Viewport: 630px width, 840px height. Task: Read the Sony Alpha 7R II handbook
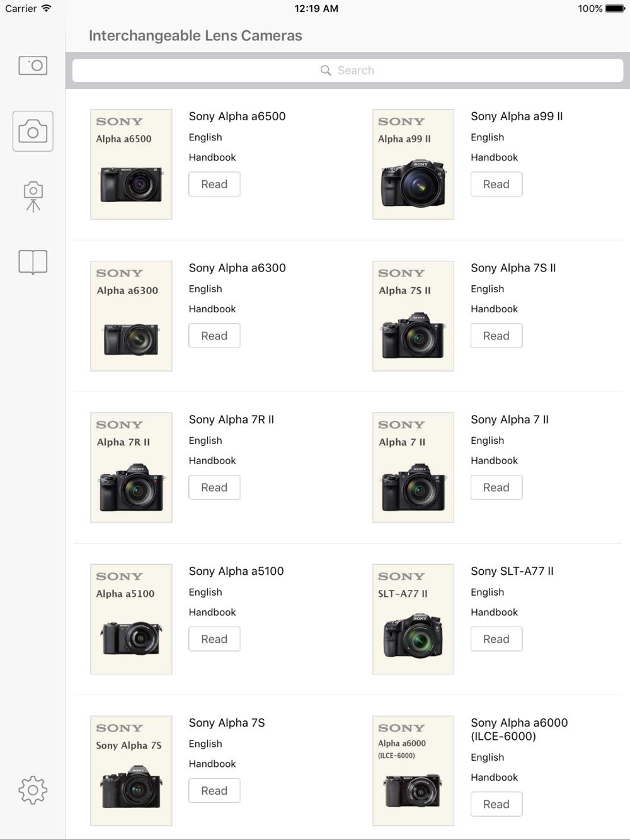point(214,487)
